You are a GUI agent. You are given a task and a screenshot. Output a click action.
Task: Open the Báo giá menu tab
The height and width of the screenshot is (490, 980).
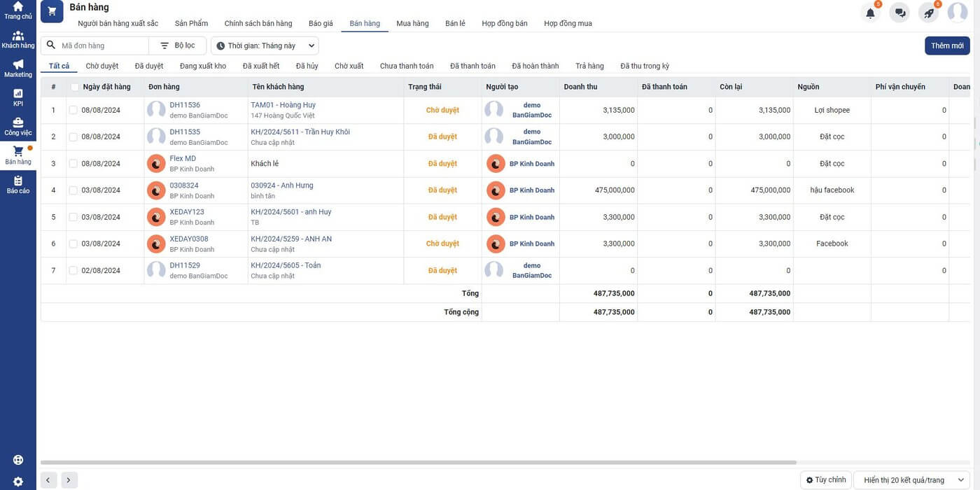point(321,23)
